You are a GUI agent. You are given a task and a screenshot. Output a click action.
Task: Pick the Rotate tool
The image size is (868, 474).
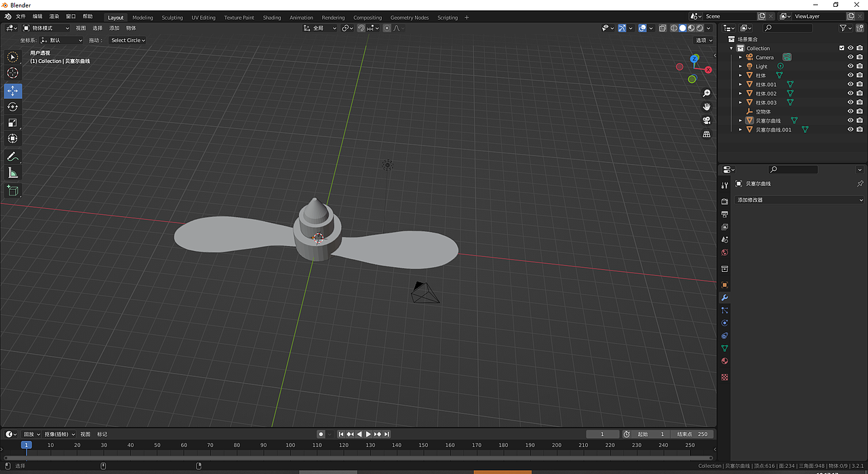tap(13, 107)
